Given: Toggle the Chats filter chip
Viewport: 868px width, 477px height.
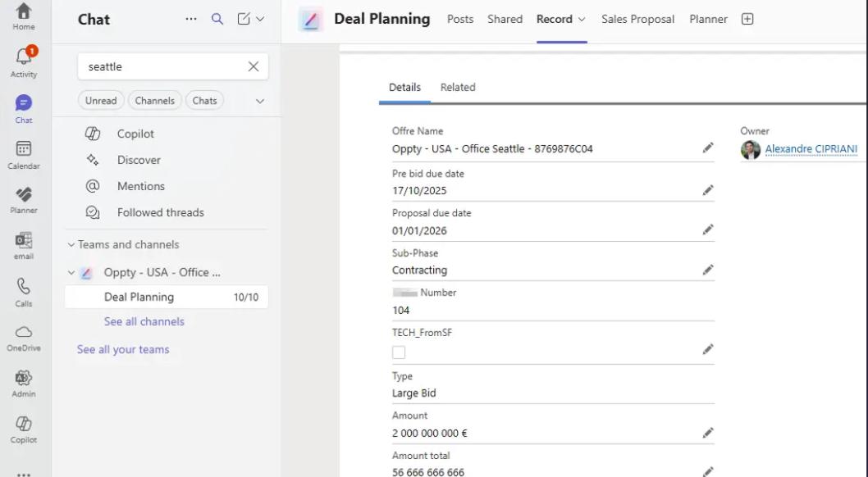Looking at the screenshot, I should coord(205,101).
